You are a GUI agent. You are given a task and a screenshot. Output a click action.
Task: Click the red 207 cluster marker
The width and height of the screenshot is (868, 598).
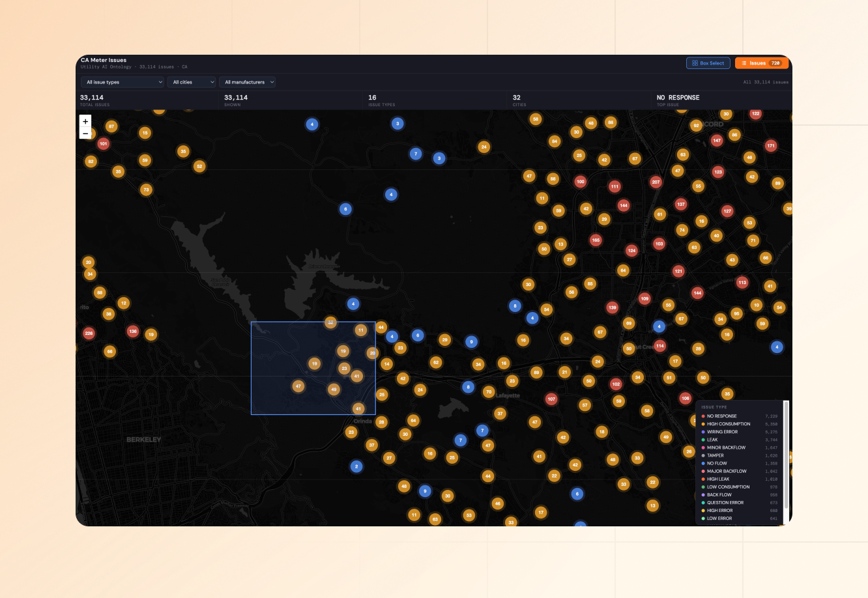(x=655, y=182)
